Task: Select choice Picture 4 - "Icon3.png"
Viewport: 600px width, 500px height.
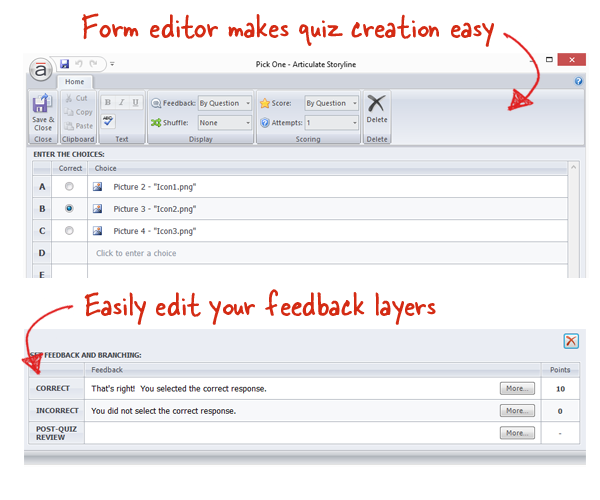Action: [155, 231]
